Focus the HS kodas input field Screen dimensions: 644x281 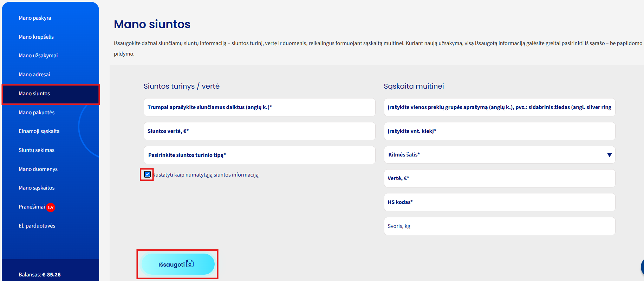coord(500,202)
